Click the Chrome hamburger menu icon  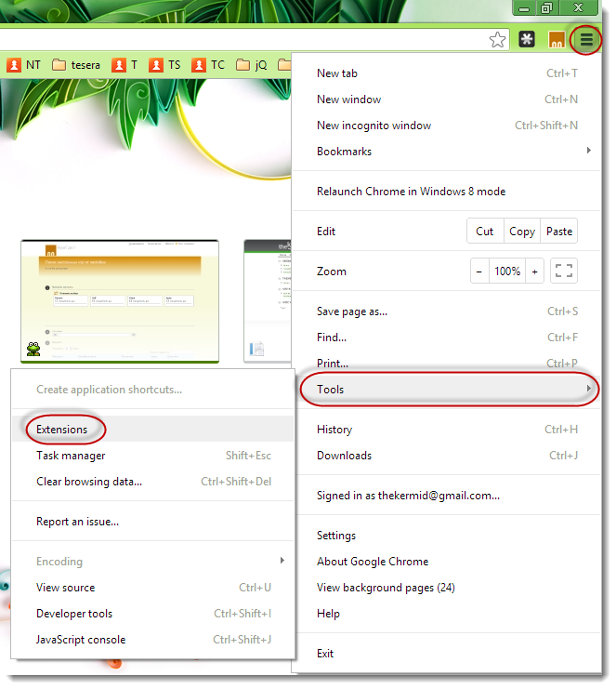[586, 40]
